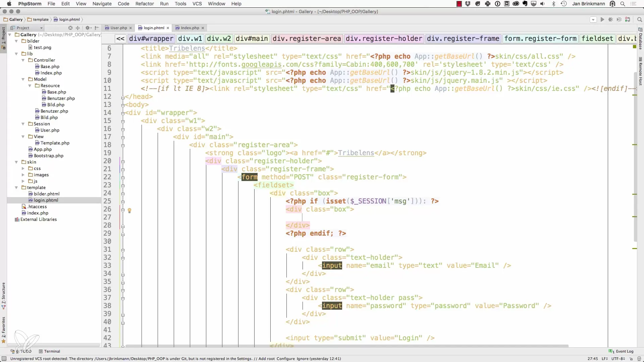
Task: Collapse the Controller folder
Action: pyautogui.click(x=23, y=60)
